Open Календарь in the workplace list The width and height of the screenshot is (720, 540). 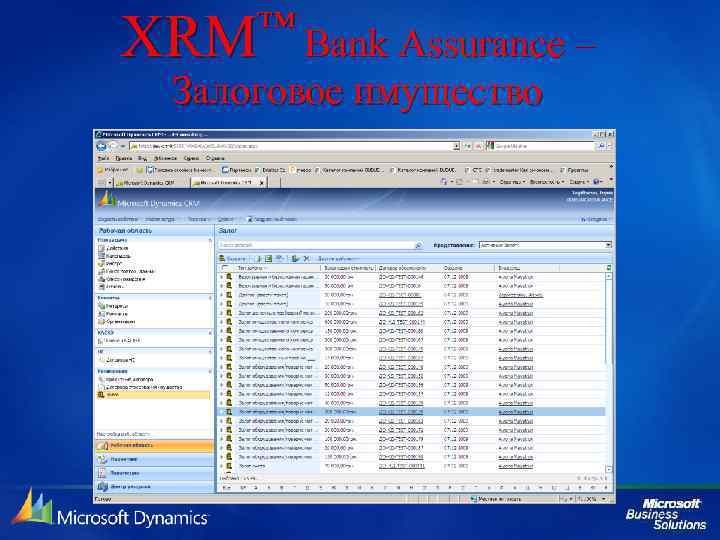(115, 256)
